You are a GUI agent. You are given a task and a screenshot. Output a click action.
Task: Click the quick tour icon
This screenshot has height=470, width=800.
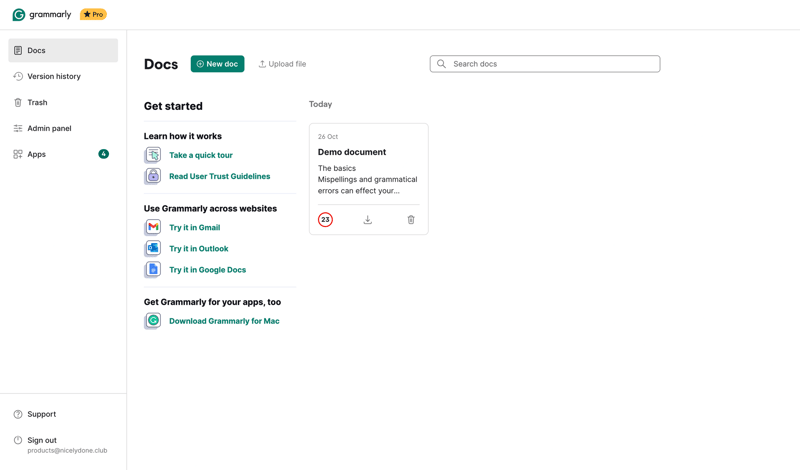coord(153,155)
